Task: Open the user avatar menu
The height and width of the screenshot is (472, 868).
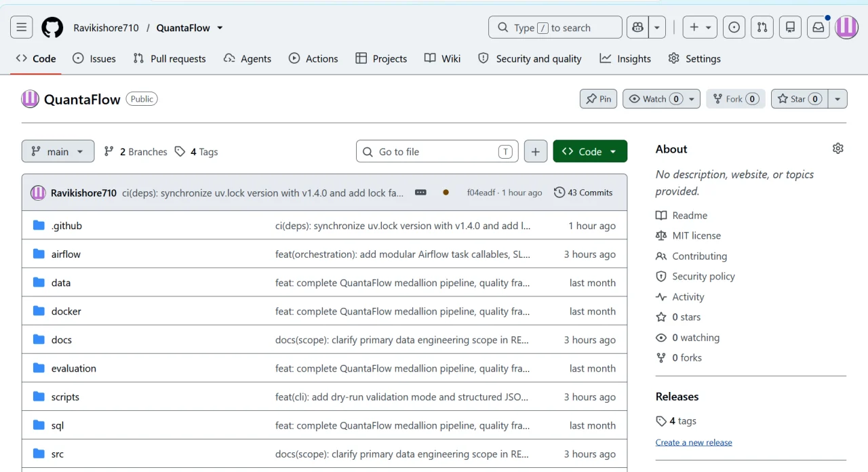Action: [846, 28]
